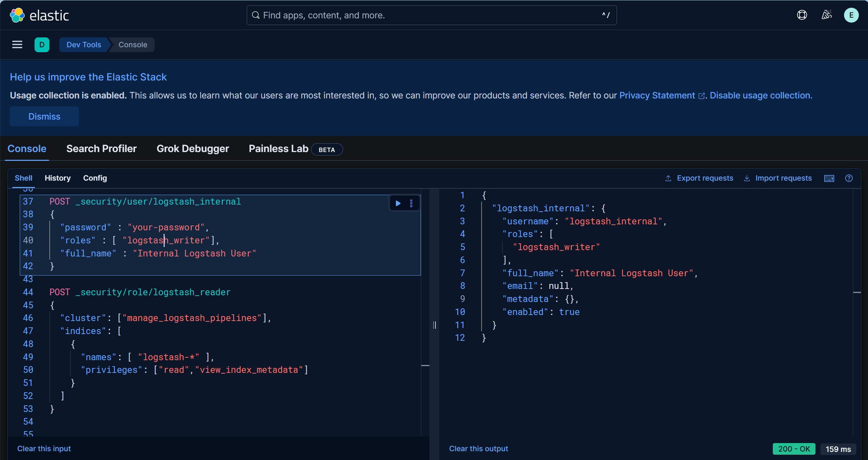This screenshot has height=460, width=868.
Task: Click "username" line in the output
Action: [x=584, y=221]
